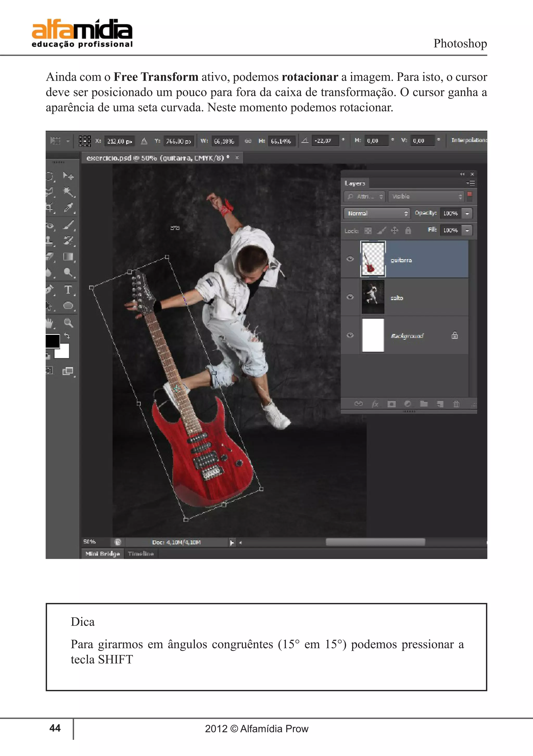
Task: Add a layer style with fx
Action: pos(375,404)
